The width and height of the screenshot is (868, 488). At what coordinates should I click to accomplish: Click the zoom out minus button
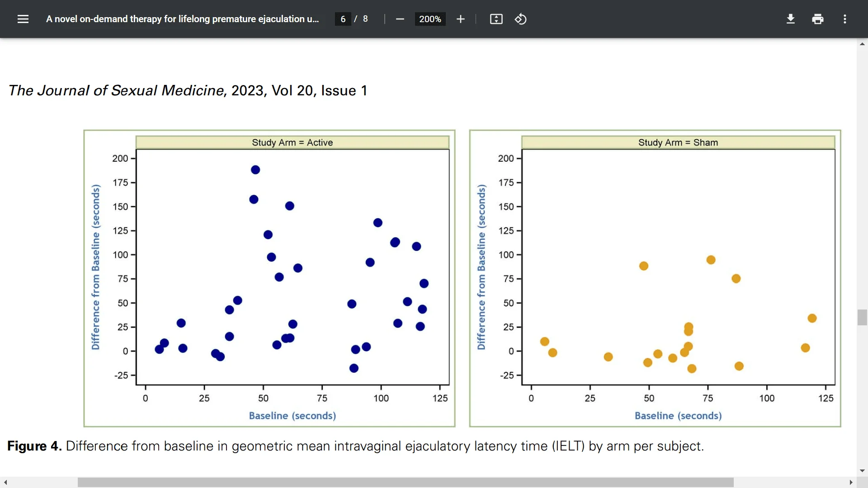pyautogui.click(x=400, y=19)
